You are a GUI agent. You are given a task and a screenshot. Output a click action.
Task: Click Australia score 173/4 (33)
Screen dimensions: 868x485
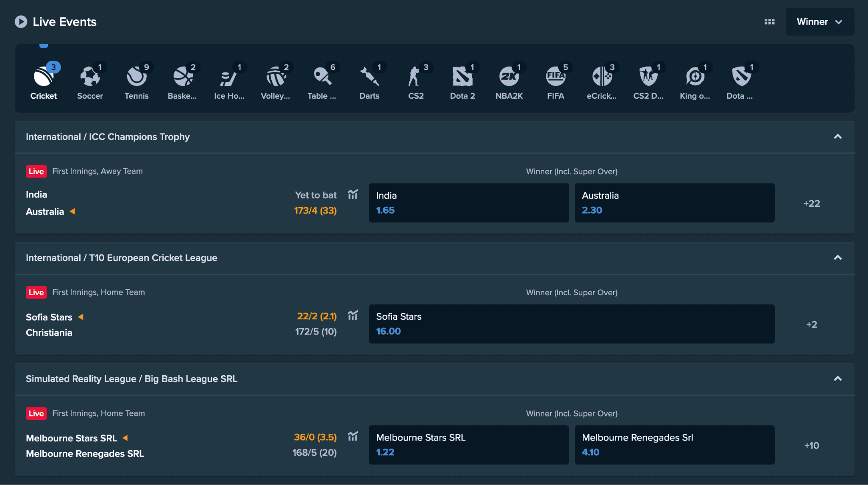pyautogui.click(x=315, y=211)
